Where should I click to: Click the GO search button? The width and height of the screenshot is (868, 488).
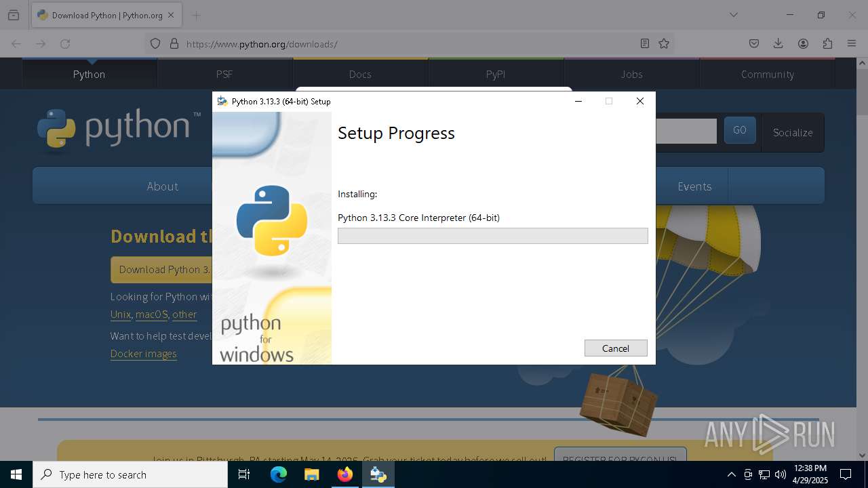coord(740,130)
